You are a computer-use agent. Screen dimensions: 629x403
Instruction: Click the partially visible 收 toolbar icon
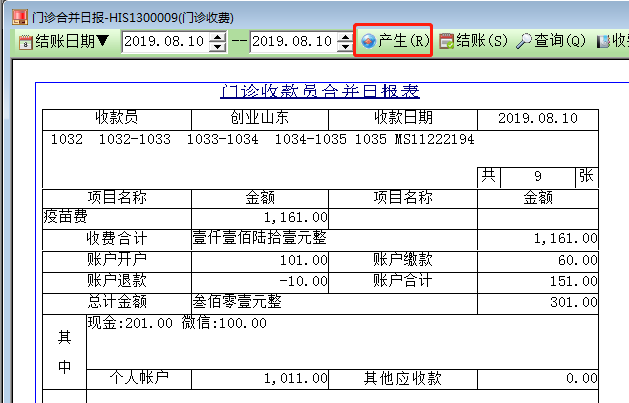(x=603, y=41)
